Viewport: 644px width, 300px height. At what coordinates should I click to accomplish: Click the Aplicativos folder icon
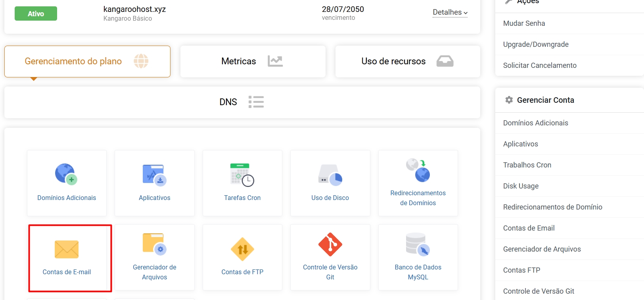[x=154, y=175]
